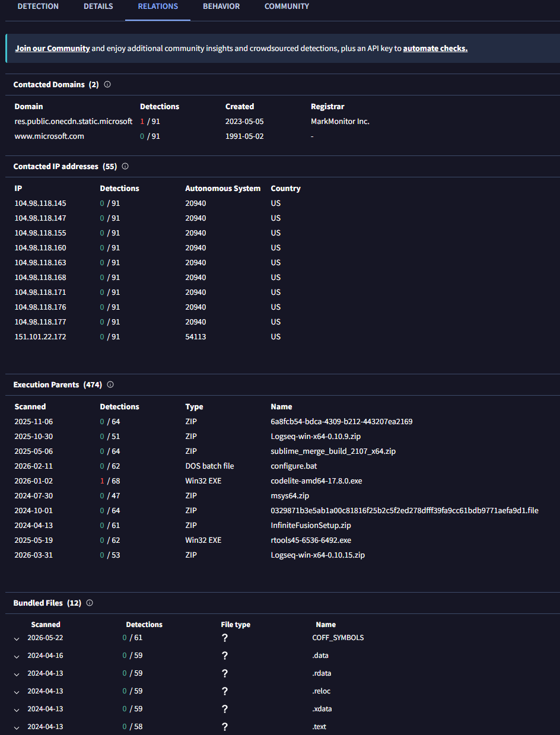Click the .reloc bundled file name
This screenshot has height=735, width=560.
click(x=322, y=691)
